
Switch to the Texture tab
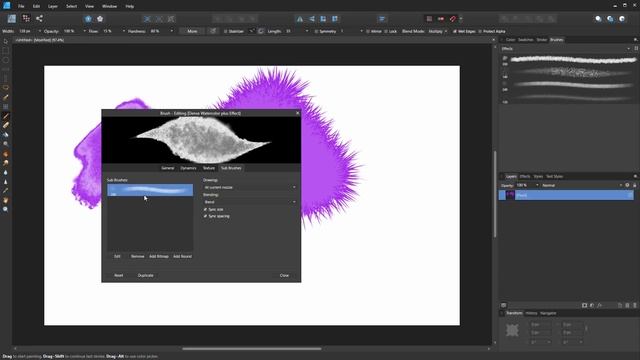(209, 168)
